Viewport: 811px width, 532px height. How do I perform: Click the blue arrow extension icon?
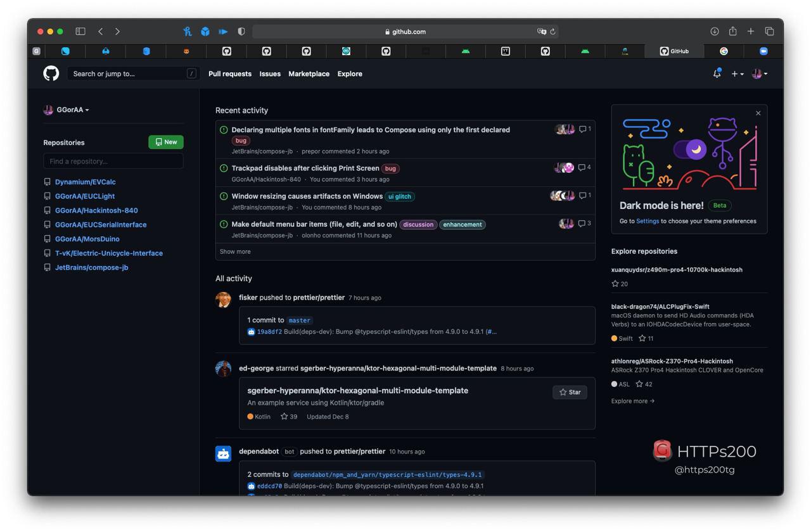coord(223,31)
